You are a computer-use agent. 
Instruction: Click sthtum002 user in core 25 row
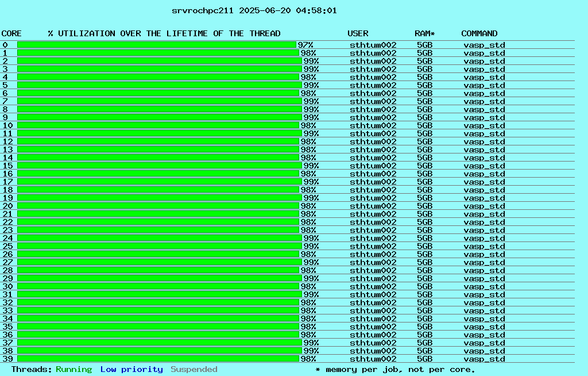click(x=373, y=246)
